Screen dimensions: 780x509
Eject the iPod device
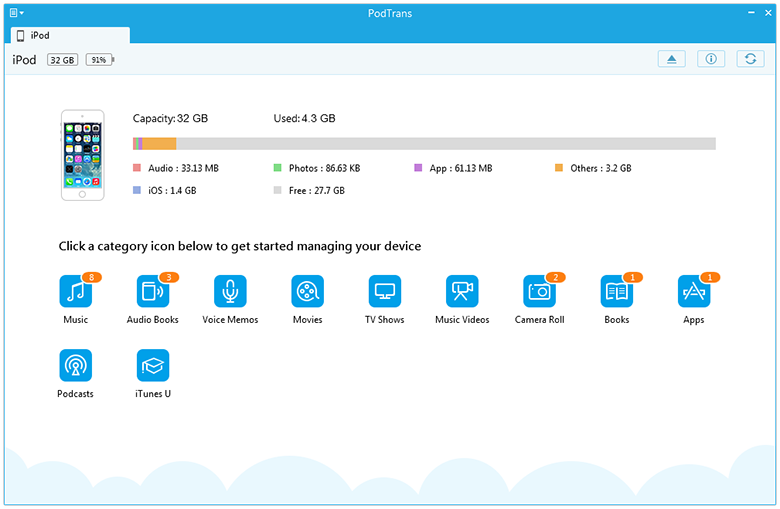point(671,59)
